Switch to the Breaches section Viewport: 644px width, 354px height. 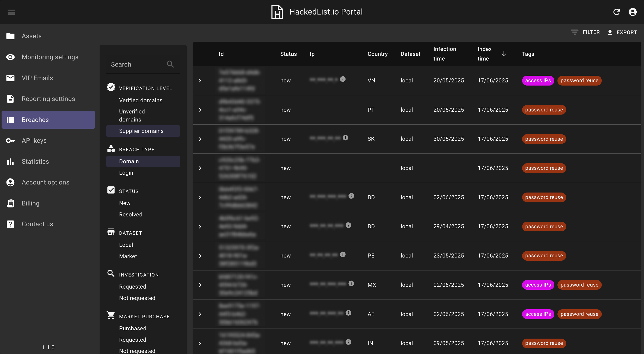click(35, 120)
